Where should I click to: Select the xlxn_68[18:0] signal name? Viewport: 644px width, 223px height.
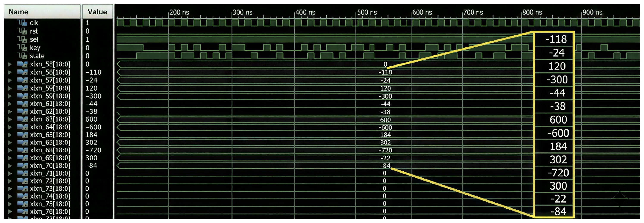click(50, 150)
